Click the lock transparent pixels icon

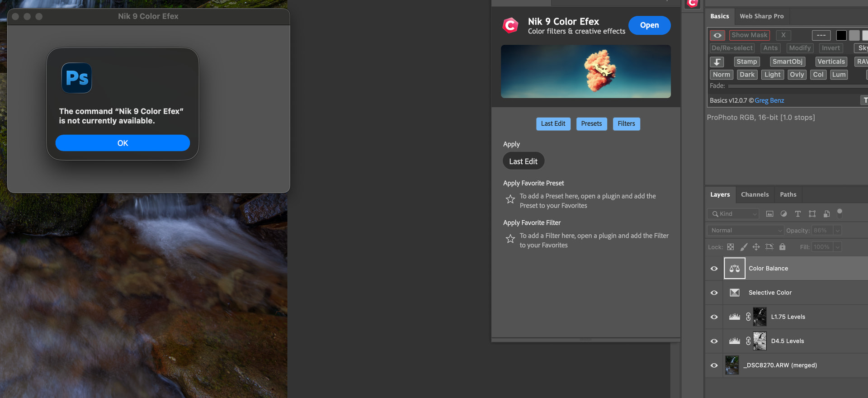point(731,247)
